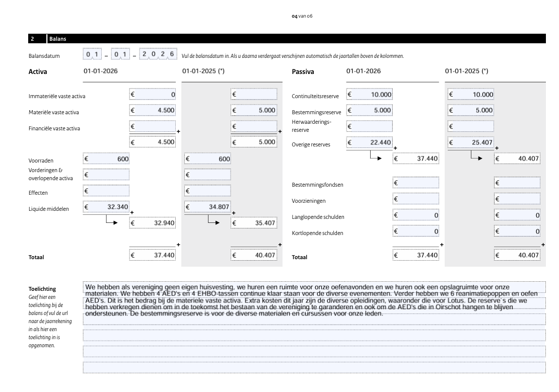Select Materiële vaste activa field showing 5.000
559x392 pixels.
pos(254,110)
